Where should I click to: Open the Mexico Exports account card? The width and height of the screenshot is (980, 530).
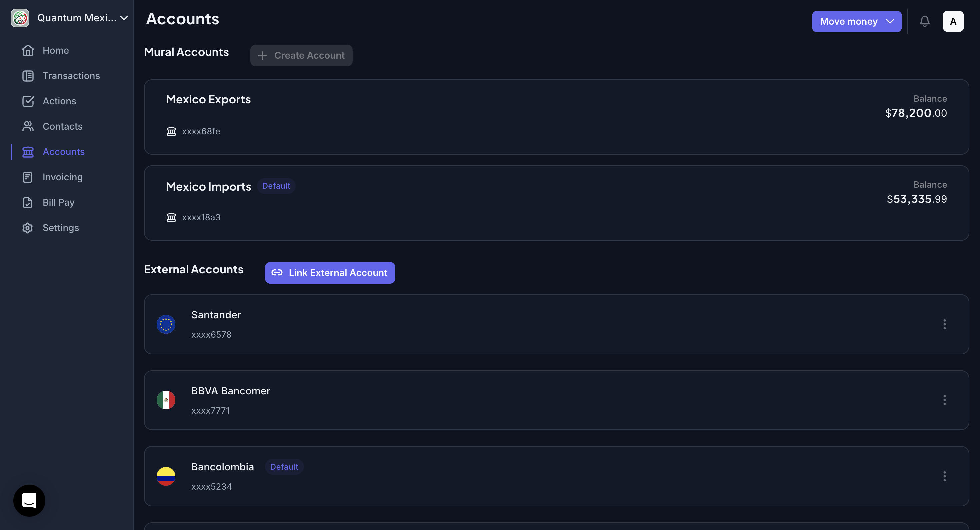click(x=556, y=117)
